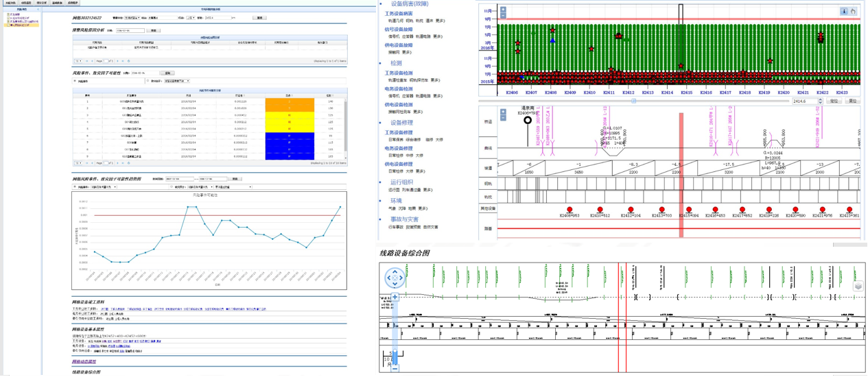Select the 风险事件 radio button

(75, 81)
